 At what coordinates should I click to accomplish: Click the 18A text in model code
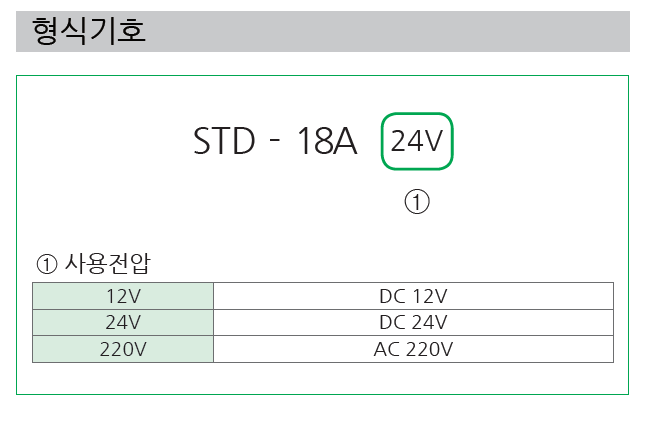327,142
